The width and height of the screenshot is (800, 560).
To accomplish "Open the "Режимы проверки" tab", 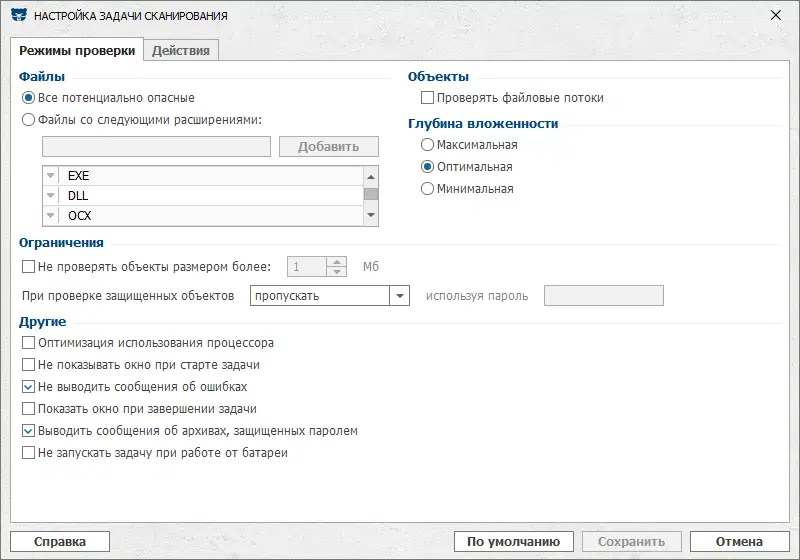I will tap(77, 51).
